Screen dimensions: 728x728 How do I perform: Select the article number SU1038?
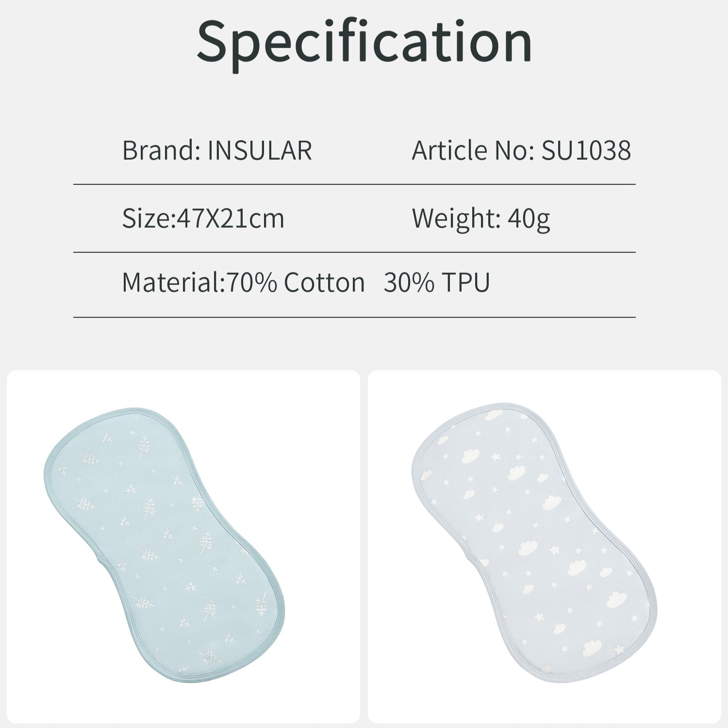tap(586, 150)
